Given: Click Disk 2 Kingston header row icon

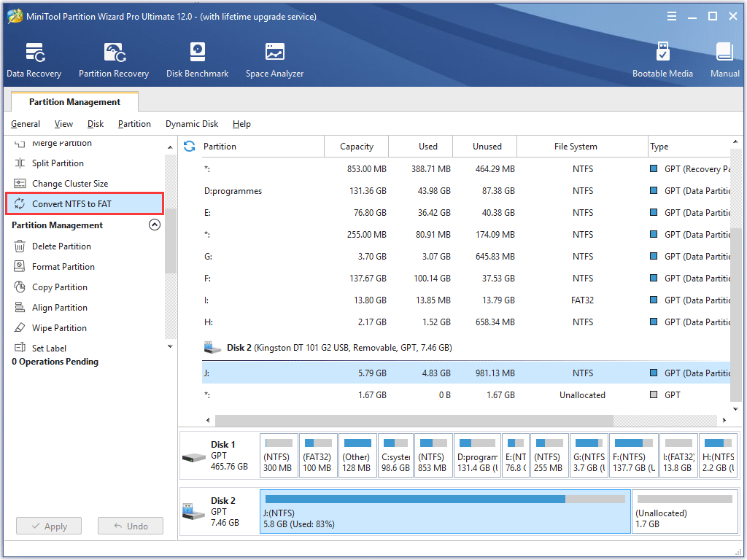Looking at the screenshot, I should point(212,348).
